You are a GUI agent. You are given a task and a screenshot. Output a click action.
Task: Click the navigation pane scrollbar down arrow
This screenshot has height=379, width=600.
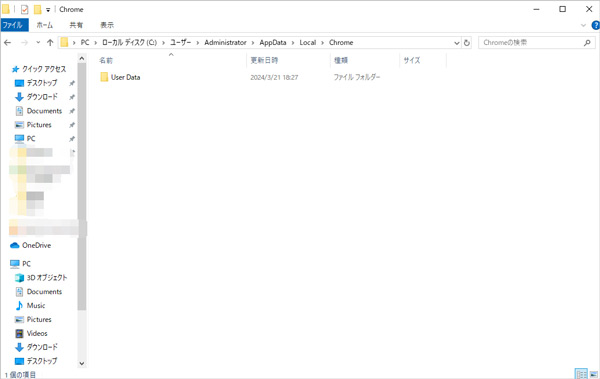point(82,363)
